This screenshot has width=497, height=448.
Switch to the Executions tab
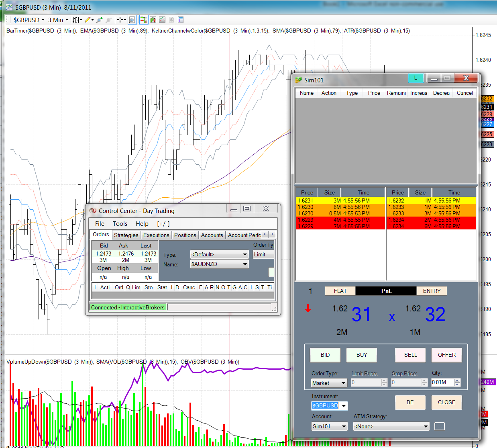(x=156, y=235)
